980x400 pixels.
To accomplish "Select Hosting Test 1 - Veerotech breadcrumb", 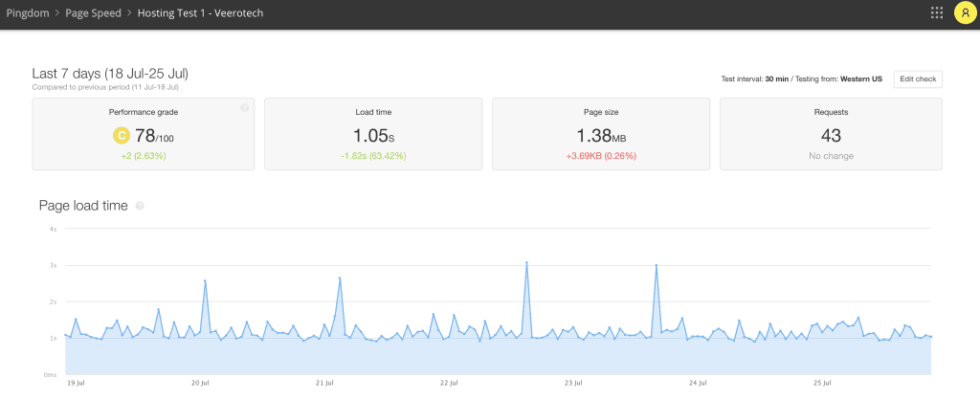I will pos(200,13).
